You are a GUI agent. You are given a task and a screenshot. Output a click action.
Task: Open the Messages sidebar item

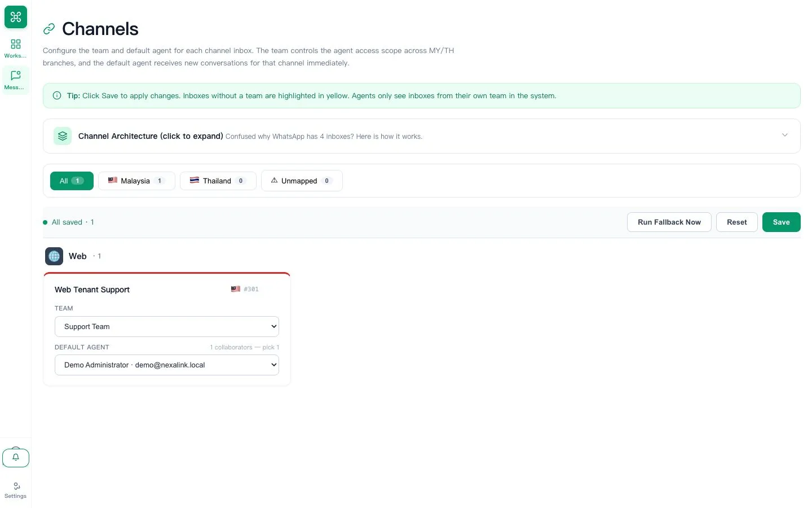tap(15, 80)
